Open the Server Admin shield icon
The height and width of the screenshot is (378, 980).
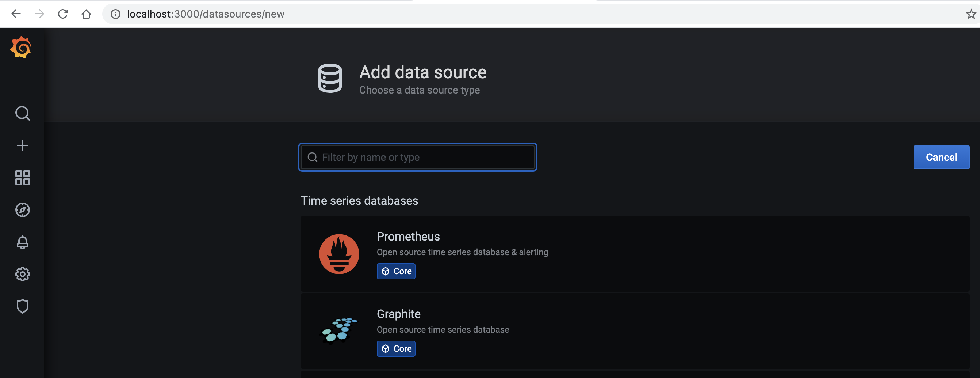(22, 306)
